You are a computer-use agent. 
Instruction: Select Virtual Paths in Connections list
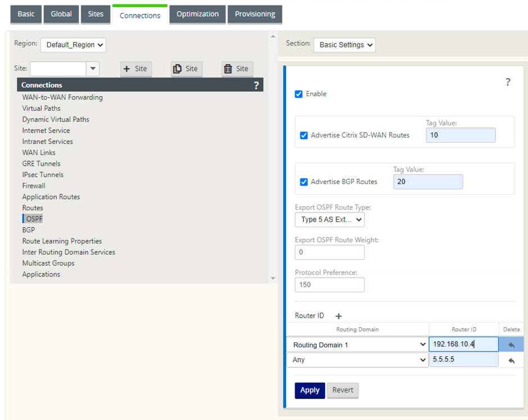[x=42, y=109]
